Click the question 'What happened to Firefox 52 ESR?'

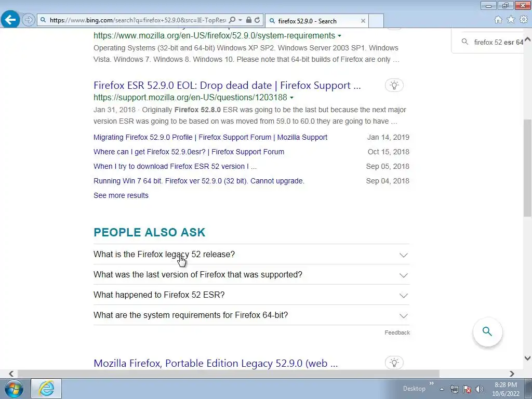coord(159,295)
